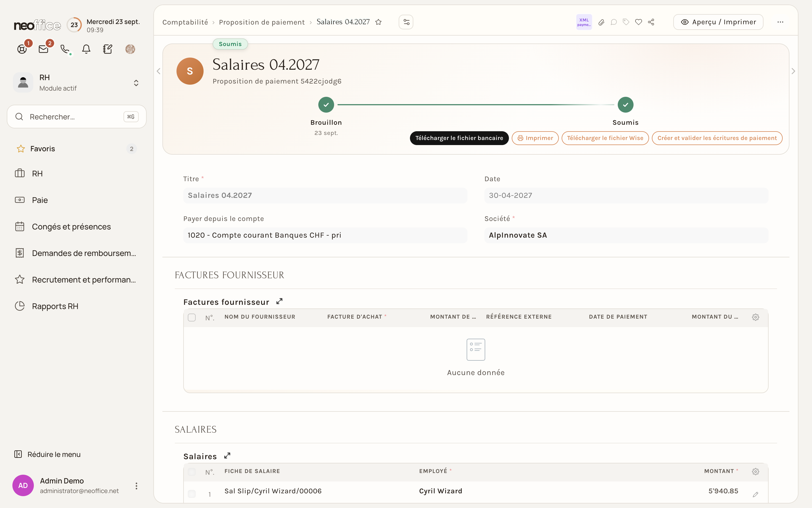Open Factures fournisseur column settings gear
This screenshot has width=812, height=508.
[x=756, y=317]
